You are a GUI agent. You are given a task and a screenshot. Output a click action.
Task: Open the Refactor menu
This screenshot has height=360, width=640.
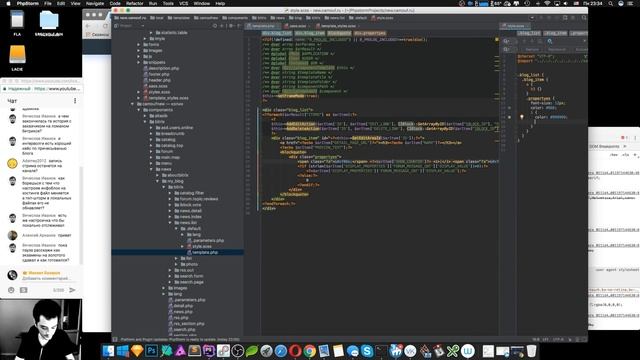pos(134,3)
